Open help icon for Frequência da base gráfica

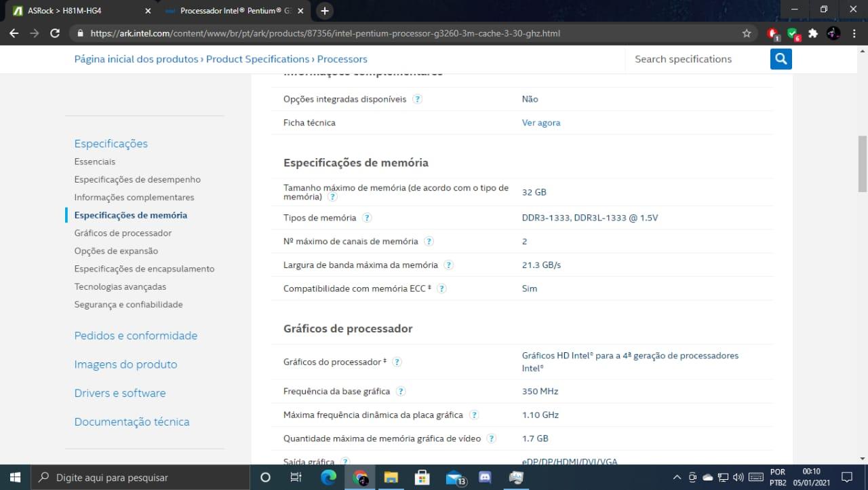point(401,391)
